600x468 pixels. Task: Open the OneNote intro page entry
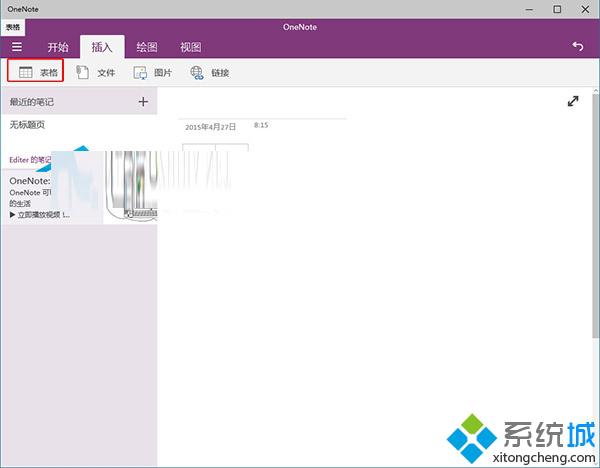pos(79,196)
